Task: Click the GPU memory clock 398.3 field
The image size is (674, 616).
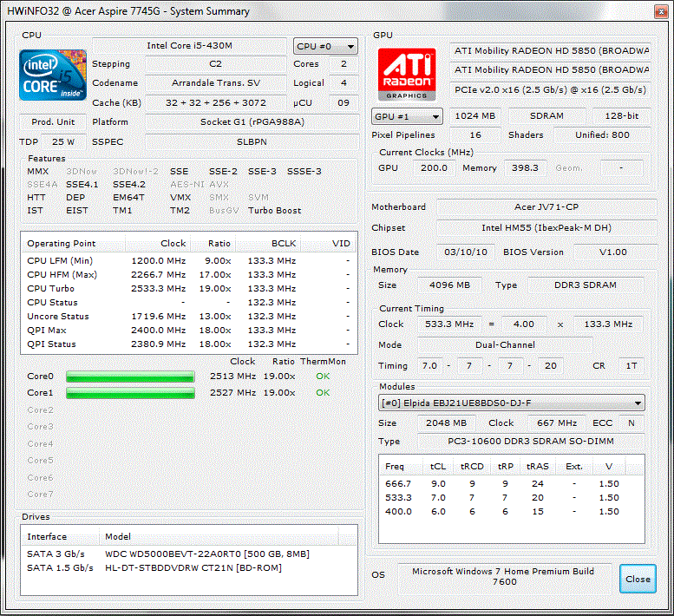Action: click(525, 168)
